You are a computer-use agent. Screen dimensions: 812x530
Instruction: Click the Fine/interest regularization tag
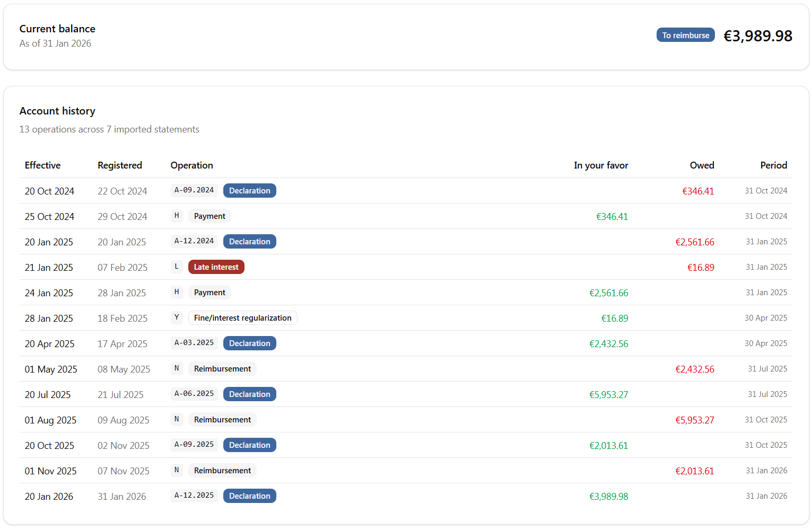tap(242, 318)
